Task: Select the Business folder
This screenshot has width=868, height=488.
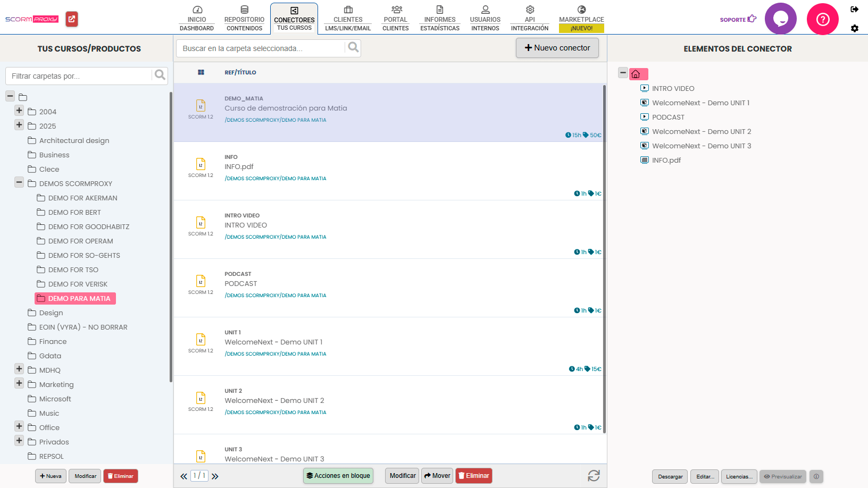Action: coord(48,155)
